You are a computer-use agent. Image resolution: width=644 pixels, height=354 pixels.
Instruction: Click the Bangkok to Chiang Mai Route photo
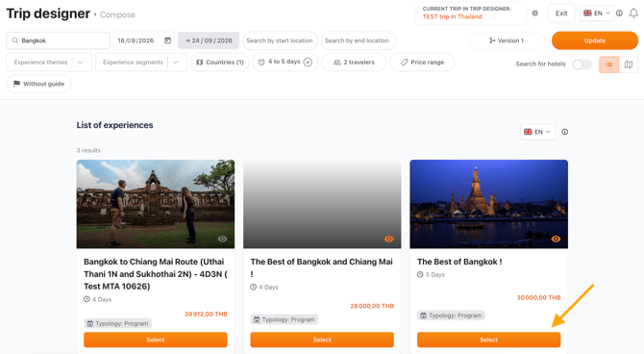(x=156, y=204)
